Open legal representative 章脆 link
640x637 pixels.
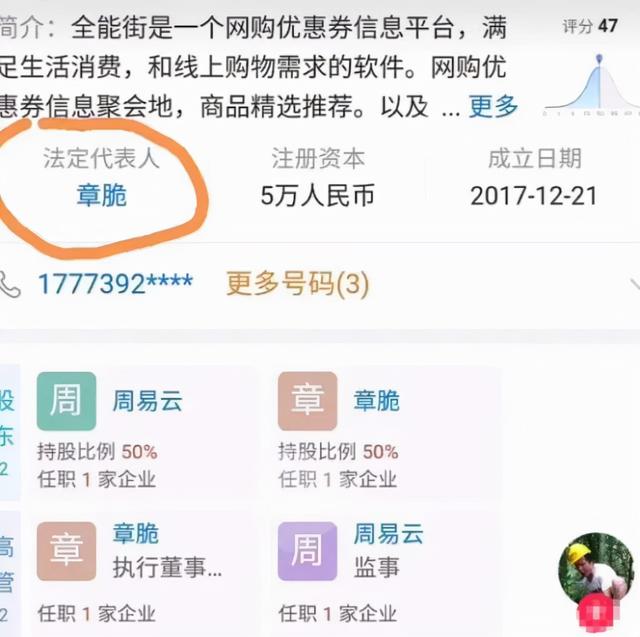(102, 195)
